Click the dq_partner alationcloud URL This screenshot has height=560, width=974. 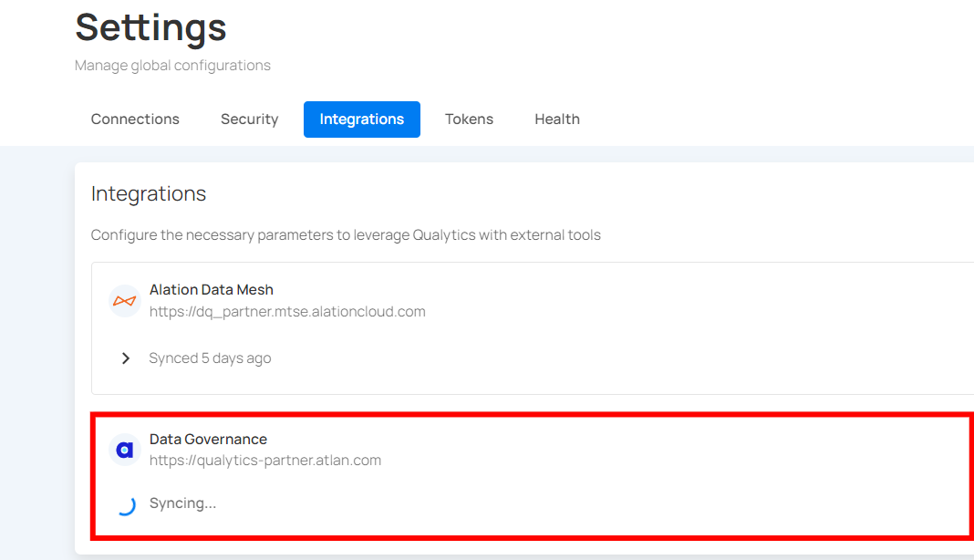point(287,312)
